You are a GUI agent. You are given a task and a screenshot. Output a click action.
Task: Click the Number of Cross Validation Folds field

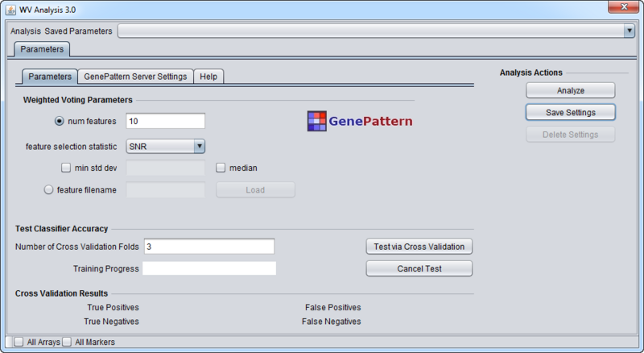pyautogui.click(x=209, y=247)
